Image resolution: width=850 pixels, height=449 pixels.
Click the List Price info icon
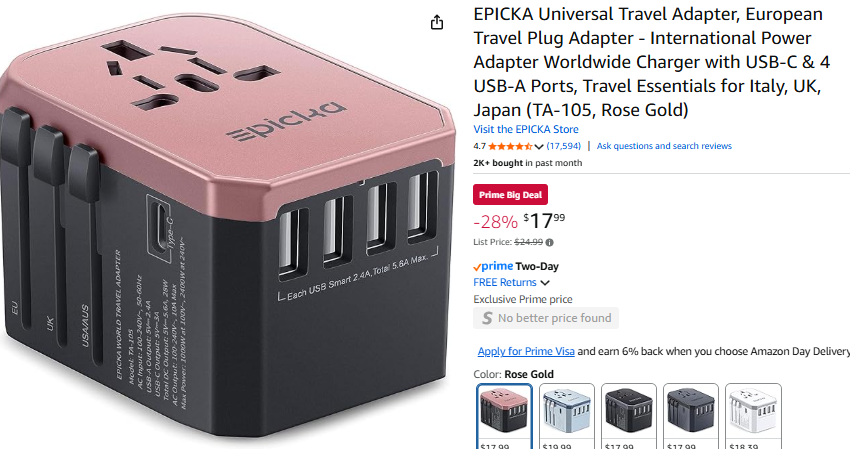coord(550,242)
